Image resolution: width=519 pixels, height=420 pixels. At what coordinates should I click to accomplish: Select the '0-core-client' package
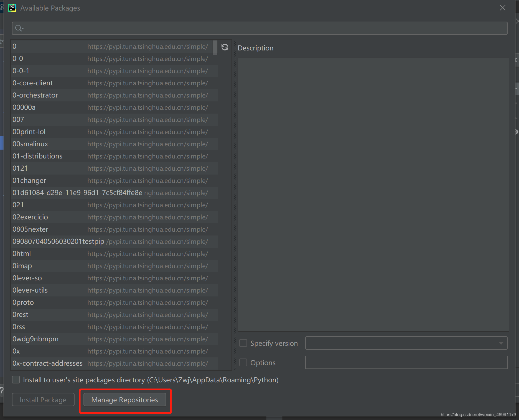114,83
